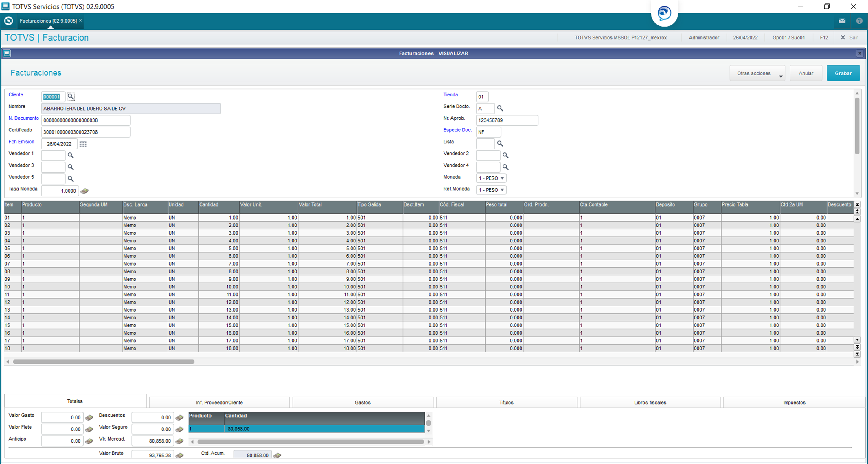Click the Sair exit button
This screenshot has height=464, width=868.
coord(849,37)
